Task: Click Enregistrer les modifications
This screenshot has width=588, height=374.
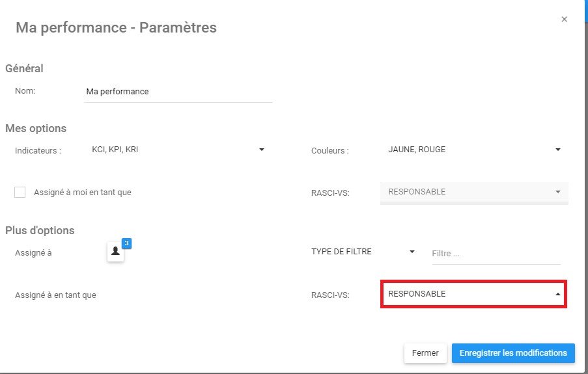Action: pos(513,353)
